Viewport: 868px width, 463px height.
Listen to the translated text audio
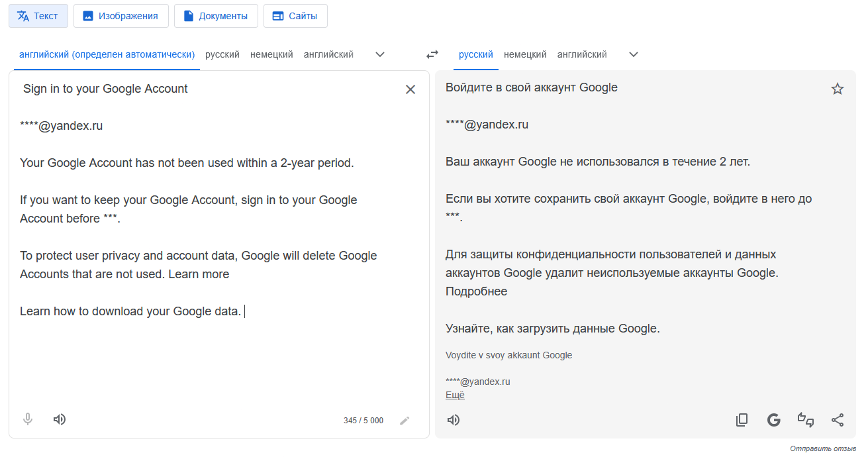[x=454, y=420]
